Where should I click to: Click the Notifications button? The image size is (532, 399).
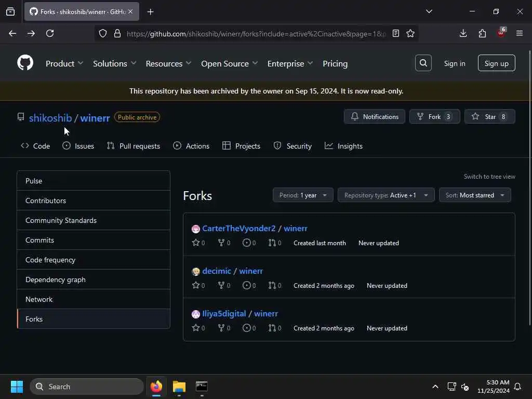tap(374, 116)
